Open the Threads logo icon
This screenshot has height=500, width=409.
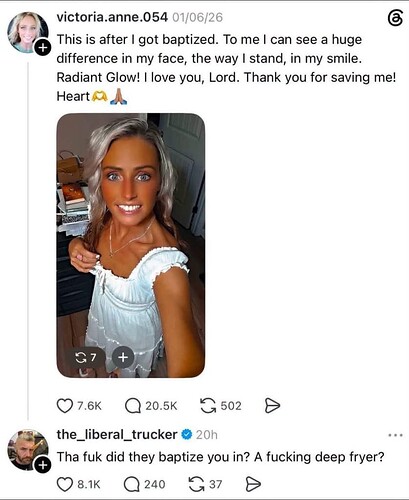tap(395, 18)
